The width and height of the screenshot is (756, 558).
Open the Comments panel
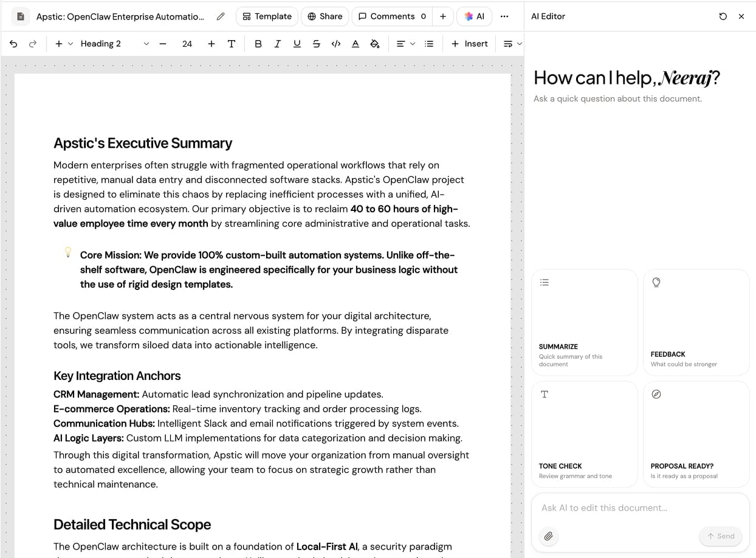point(391,16)
